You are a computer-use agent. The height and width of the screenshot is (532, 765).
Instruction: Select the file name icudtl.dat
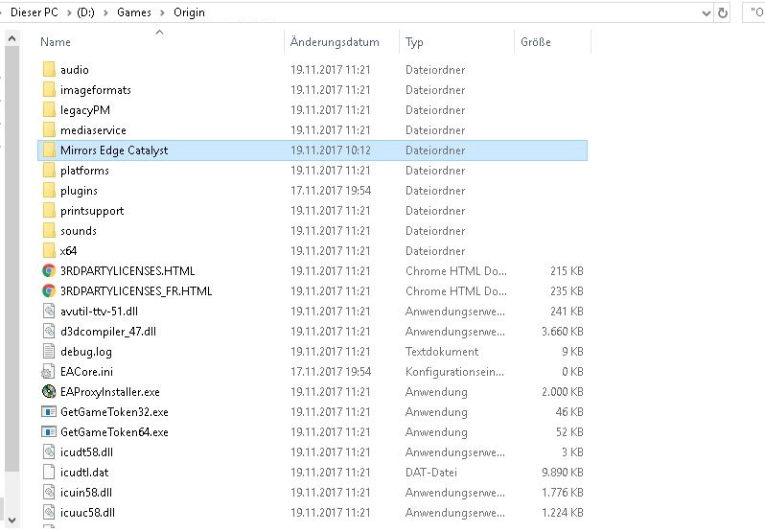click(x=84, y=473)
